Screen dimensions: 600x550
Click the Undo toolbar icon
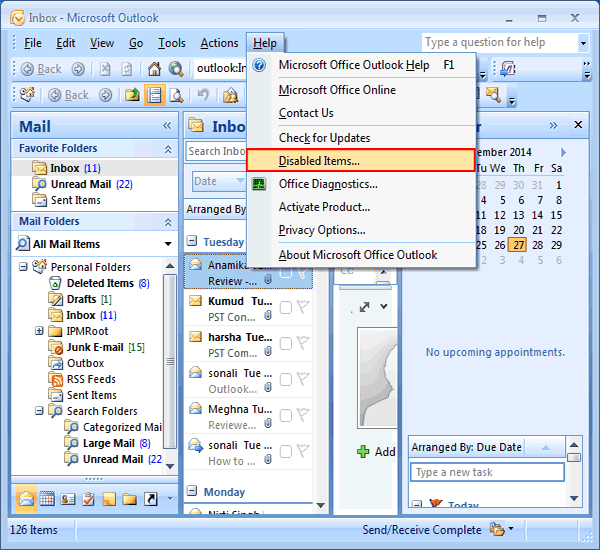203,95
